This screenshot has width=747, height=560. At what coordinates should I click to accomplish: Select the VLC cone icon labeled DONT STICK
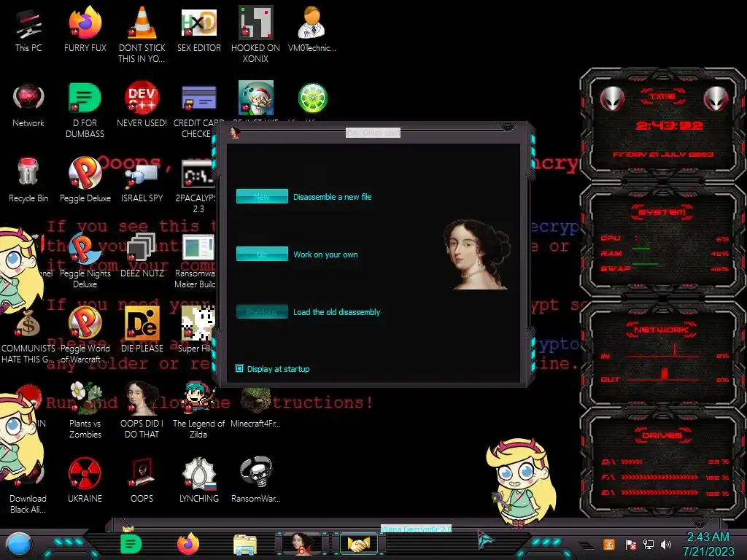click(x=142, y=34)
